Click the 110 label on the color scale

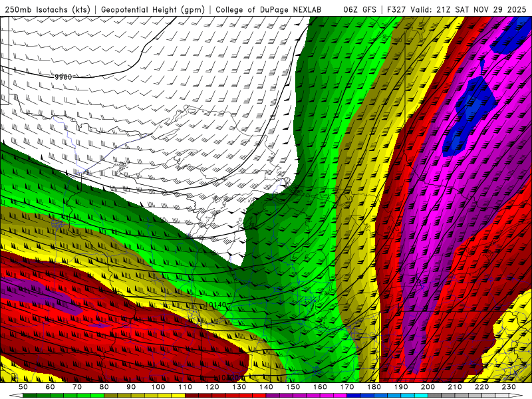click(x=186, y=387)
